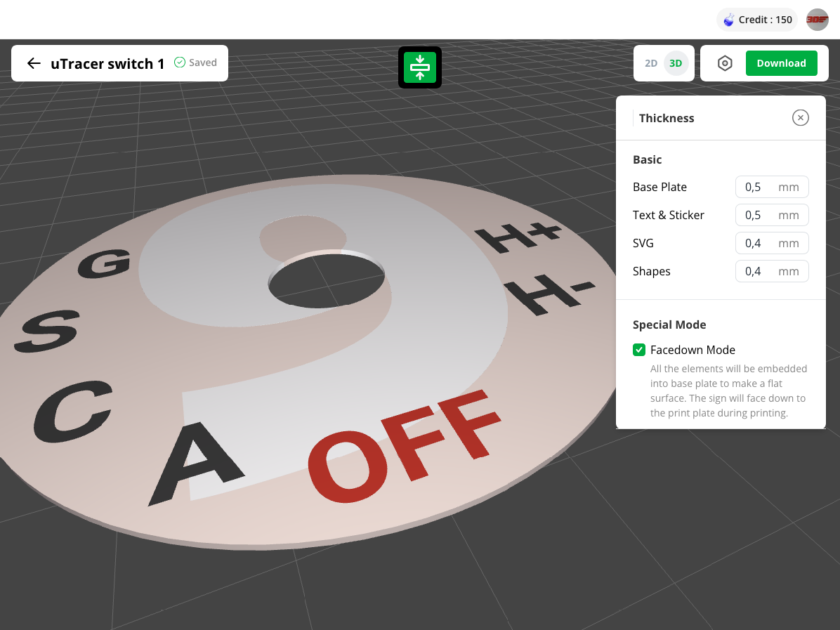Viewport: 840px width, 630px height.
Task: Open the hexagon settings icon
Action: click(x=725, y=63)
